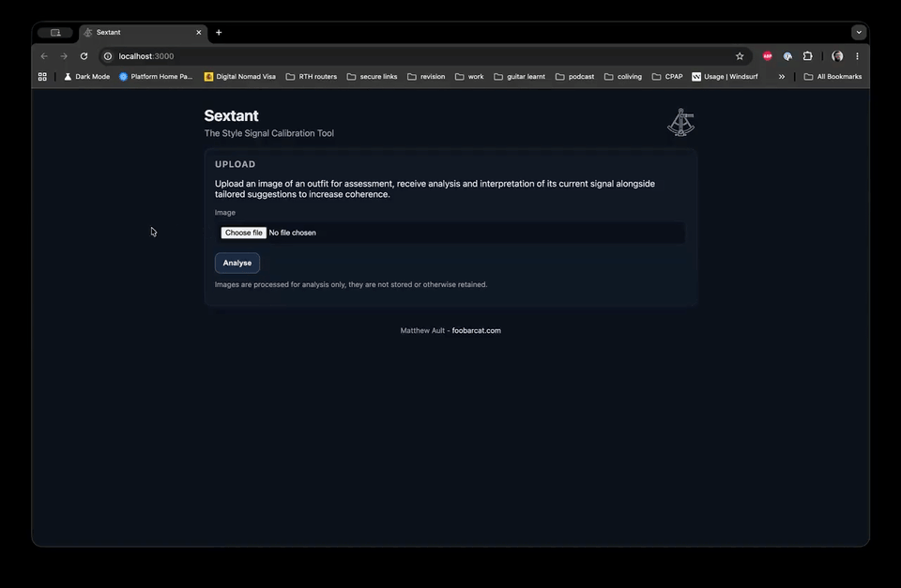The image size is (901, 588).
Task: Click the Analyse button
Action: (237, 263)
